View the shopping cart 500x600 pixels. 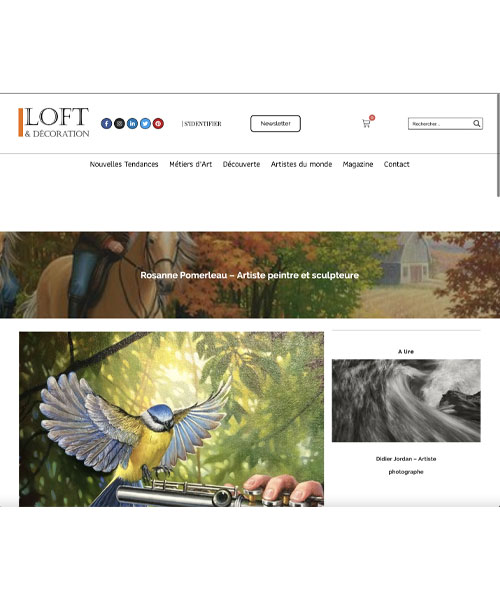[366, 123]
